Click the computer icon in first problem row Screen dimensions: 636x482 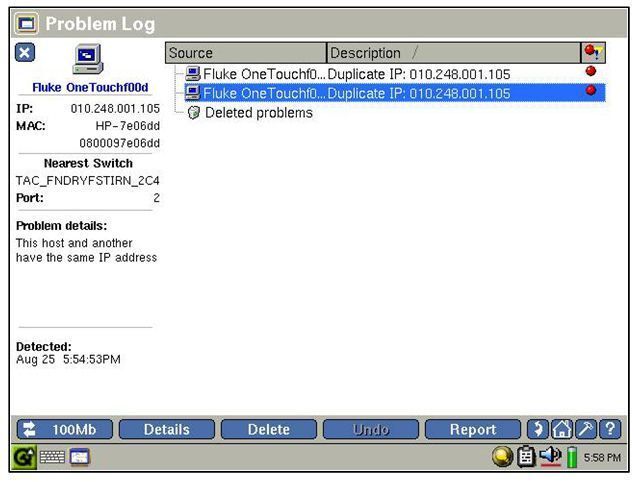pyautogui.click(x=193, y=73)
